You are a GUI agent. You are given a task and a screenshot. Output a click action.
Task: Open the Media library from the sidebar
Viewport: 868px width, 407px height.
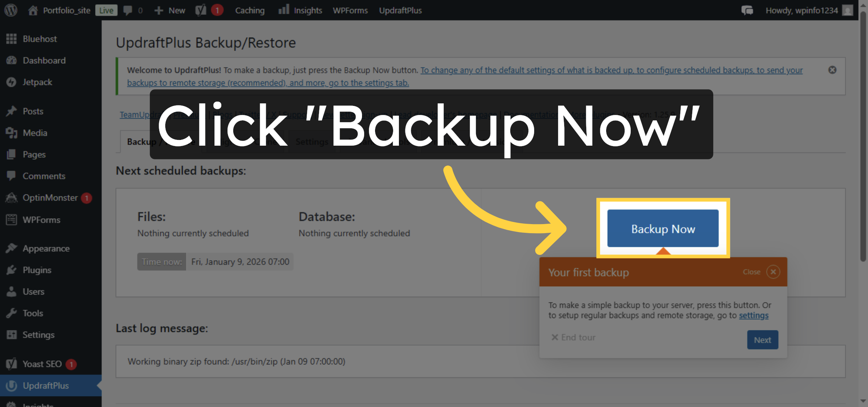click(x=35, y=133)
